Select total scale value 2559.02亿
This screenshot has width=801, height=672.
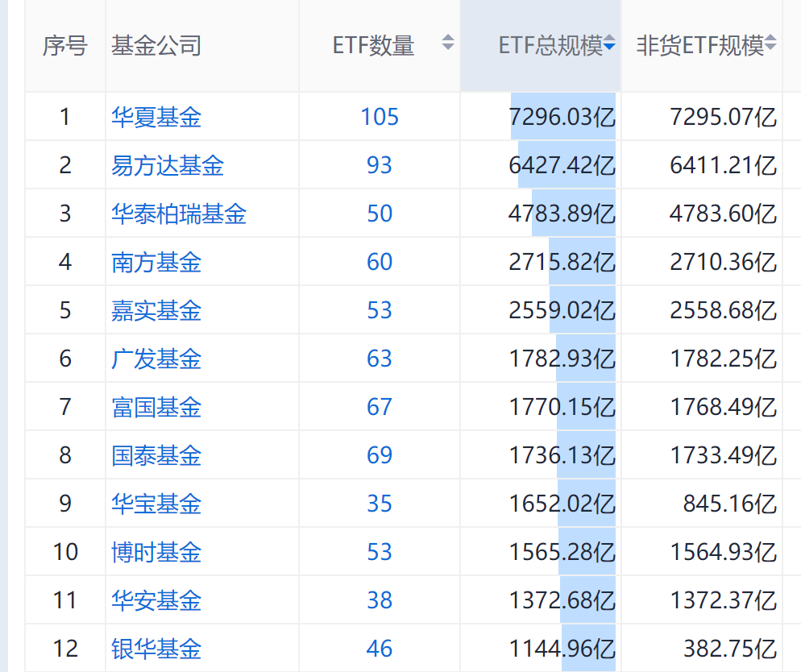click(562, 310)
